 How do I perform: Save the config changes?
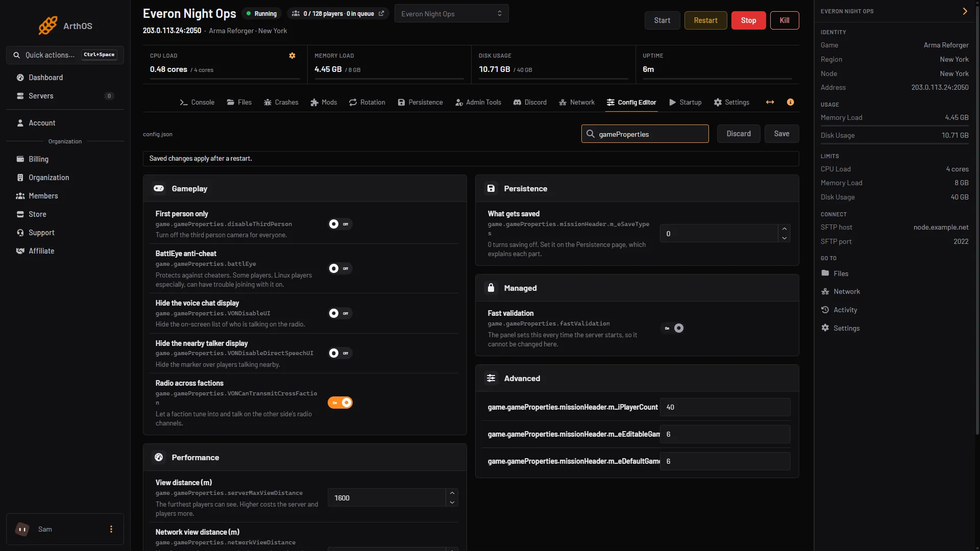pyautogui.click(x=781, y=134)
